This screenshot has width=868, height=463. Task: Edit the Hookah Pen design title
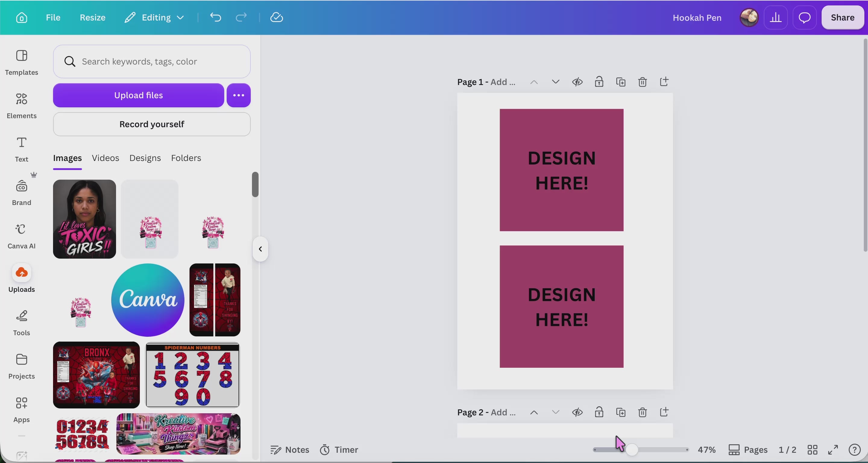(x=697, y=17)
